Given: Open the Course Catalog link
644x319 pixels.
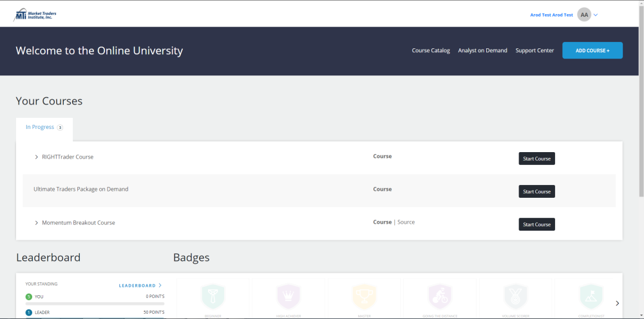Looking at the screenshot, I should pos(431,50).
